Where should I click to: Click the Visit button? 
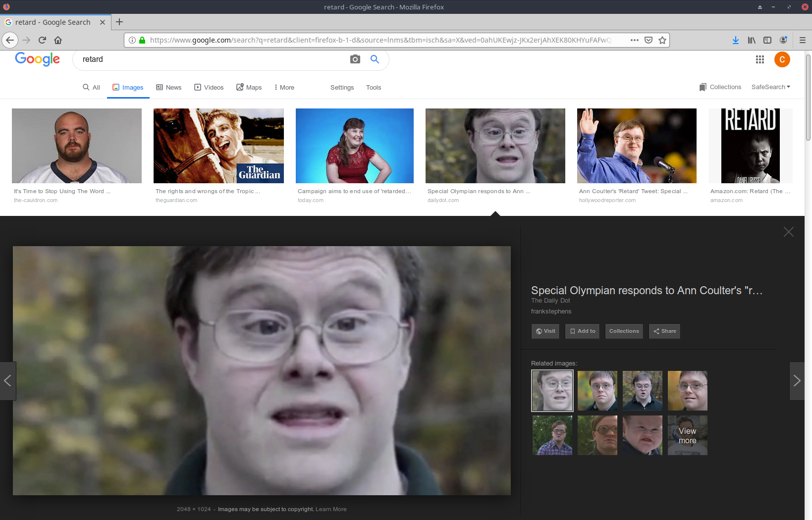point(545,331)
